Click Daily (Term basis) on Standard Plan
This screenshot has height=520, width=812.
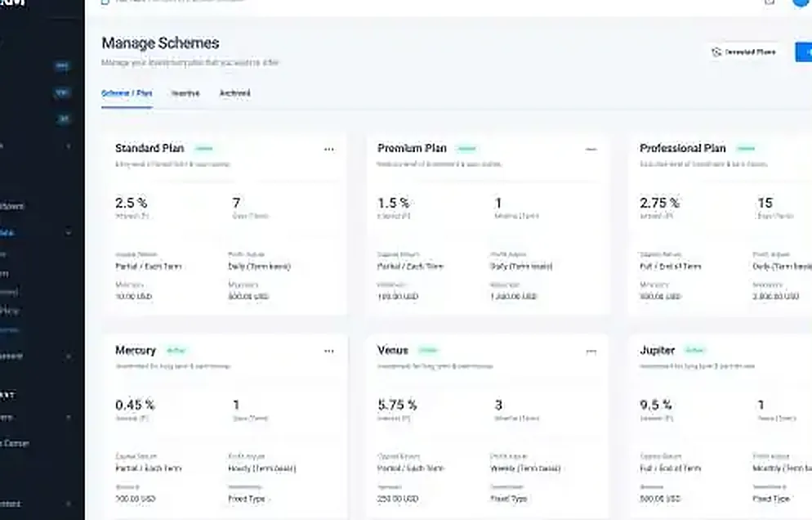point(260,267)
